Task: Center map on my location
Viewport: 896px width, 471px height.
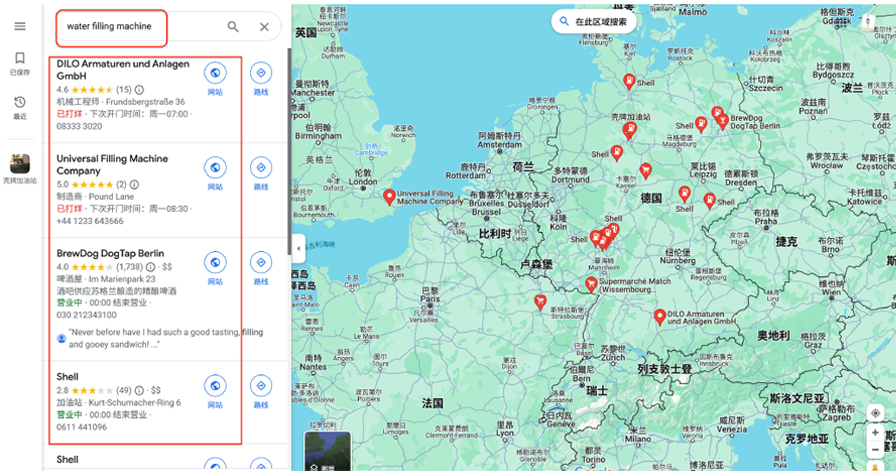Action: 875,412
